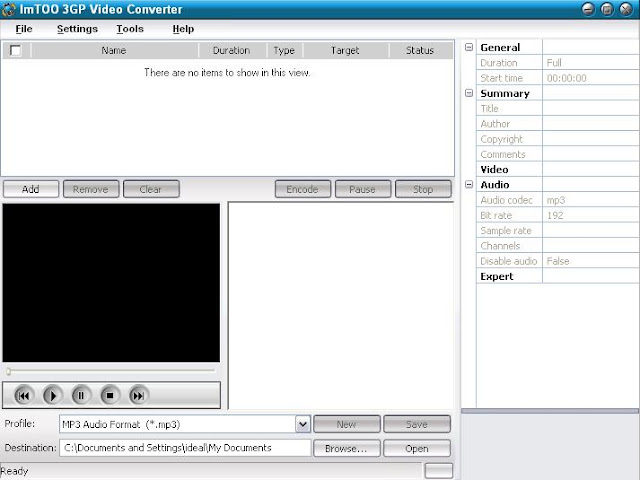Click the Target column header
The width and height of the screenshot is (640, 480).
click(x=345, y=50)
